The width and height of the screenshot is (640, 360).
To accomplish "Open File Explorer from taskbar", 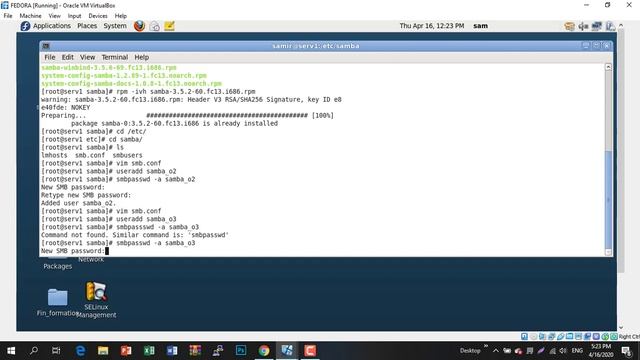I will click(103, 351).
